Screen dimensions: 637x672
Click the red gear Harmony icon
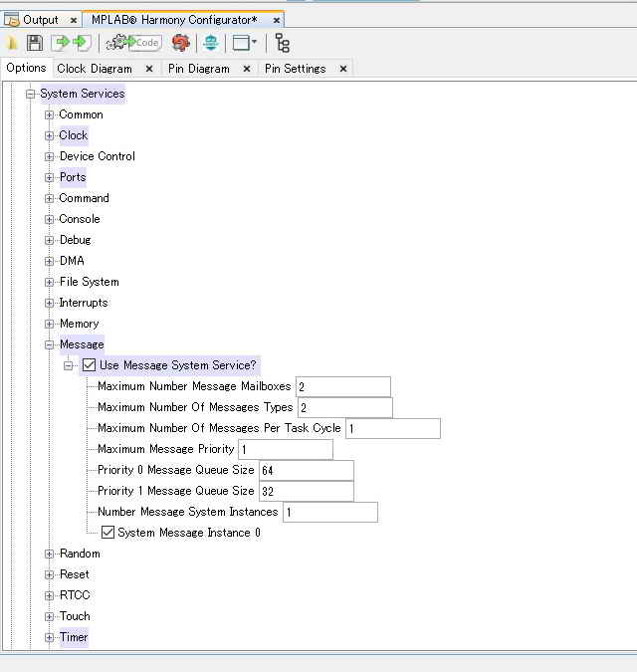pos(181,43)
